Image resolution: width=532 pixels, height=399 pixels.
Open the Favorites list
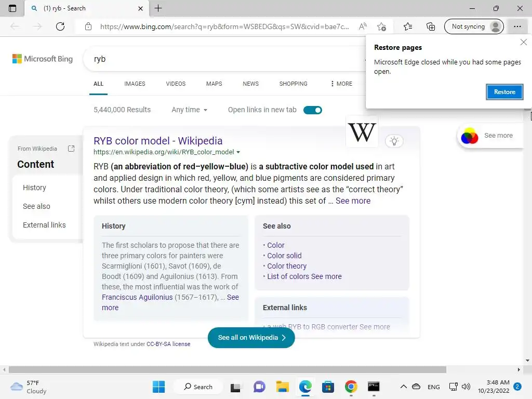pyautogui.click(x=408, y=26)
